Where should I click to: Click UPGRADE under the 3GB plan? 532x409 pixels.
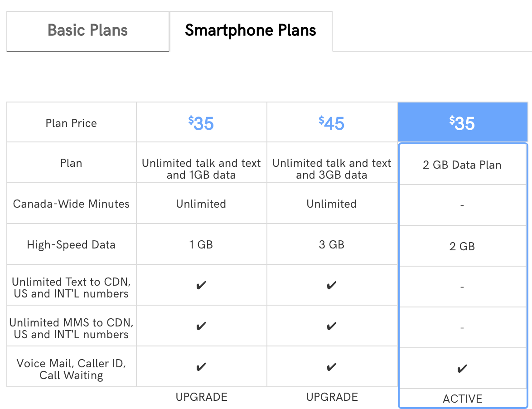[332, 397]
